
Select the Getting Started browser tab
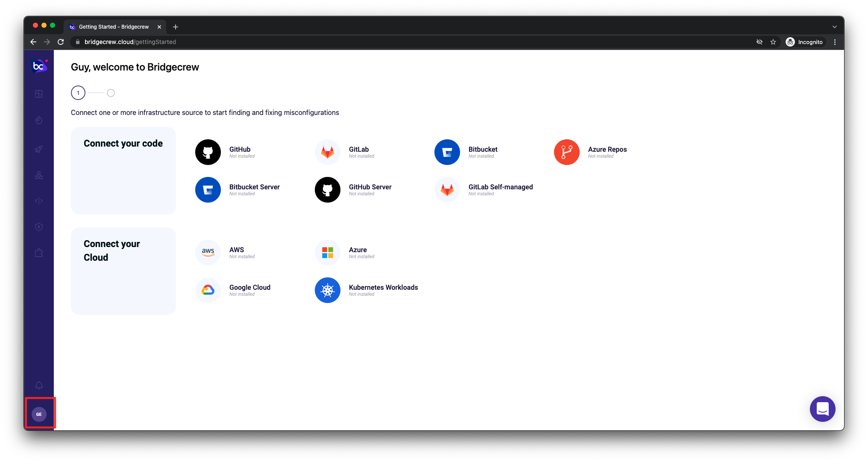click(114, 26)
